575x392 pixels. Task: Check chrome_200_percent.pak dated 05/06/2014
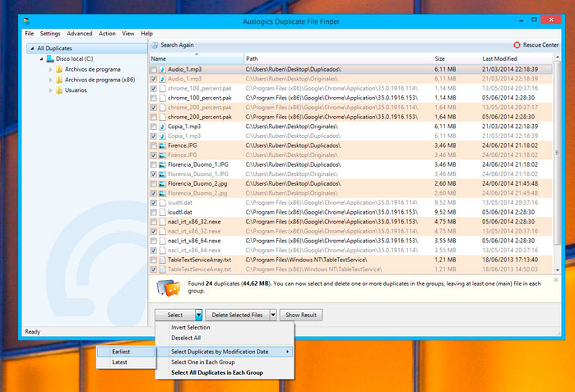(154, 117)
